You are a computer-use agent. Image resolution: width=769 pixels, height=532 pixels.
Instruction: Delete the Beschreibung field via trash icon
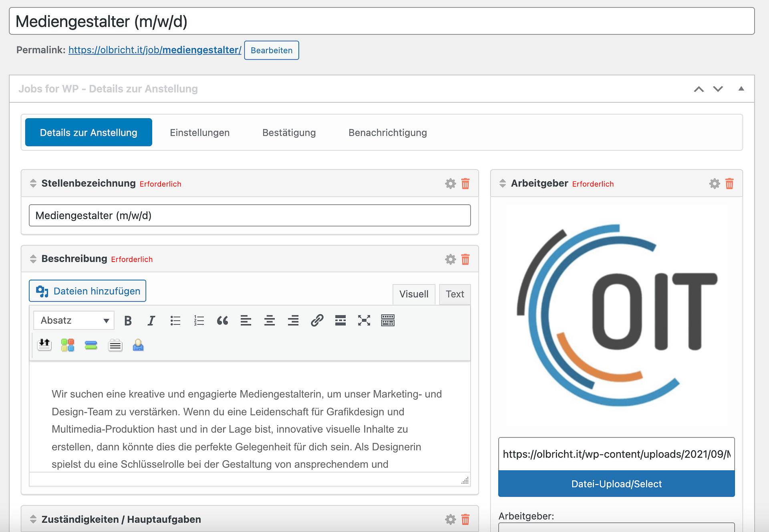click(465, 259)
